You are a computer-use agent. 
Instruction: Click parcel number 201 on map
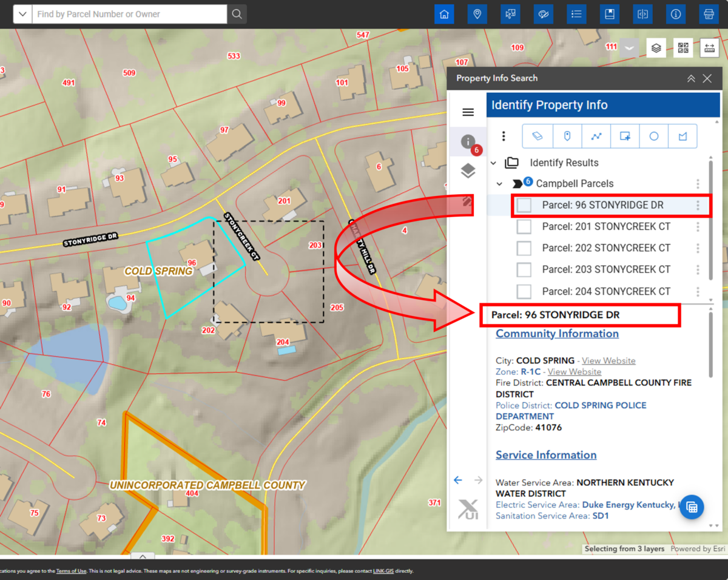(x=284, y=201)
